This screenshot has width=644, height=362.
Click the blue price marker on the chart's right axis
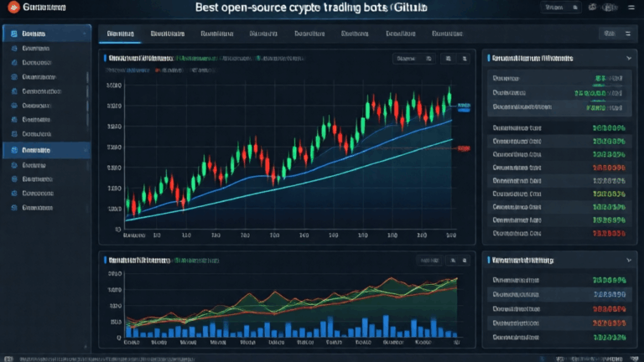pyautogui.click(x=463, y=107)
